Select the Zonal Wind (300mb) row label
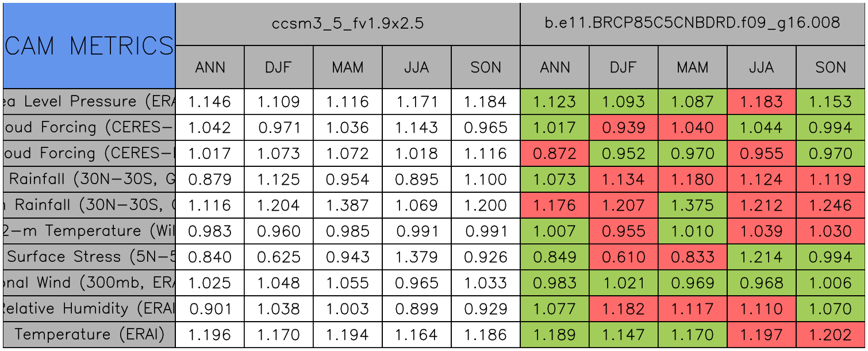 pos(89,283)
